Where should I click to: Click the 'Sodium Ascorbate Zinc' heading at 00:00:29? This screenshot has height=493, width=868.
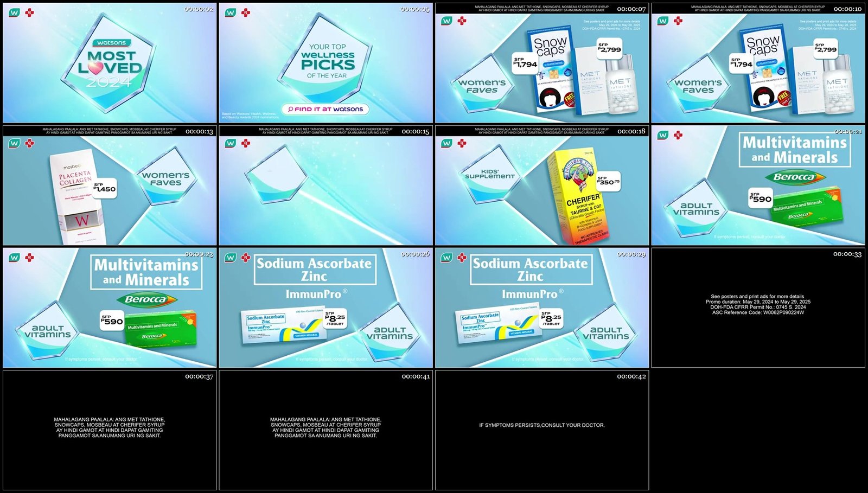pyautogui.click(x=531, y=270)
